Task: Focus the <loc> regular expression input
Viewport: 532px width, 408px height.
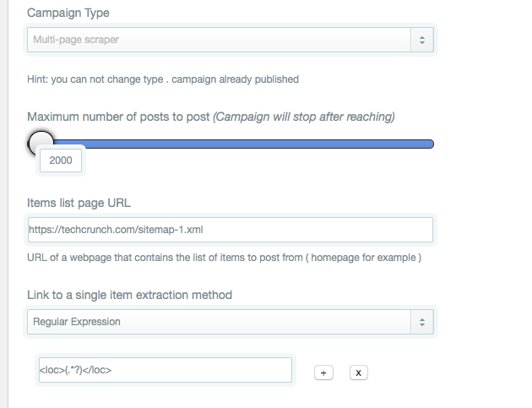Action: click(166, 370)
